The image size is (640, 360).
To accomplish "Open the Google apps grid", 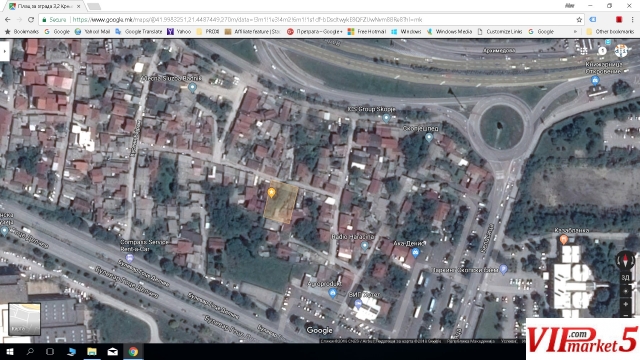I will 584,51.
